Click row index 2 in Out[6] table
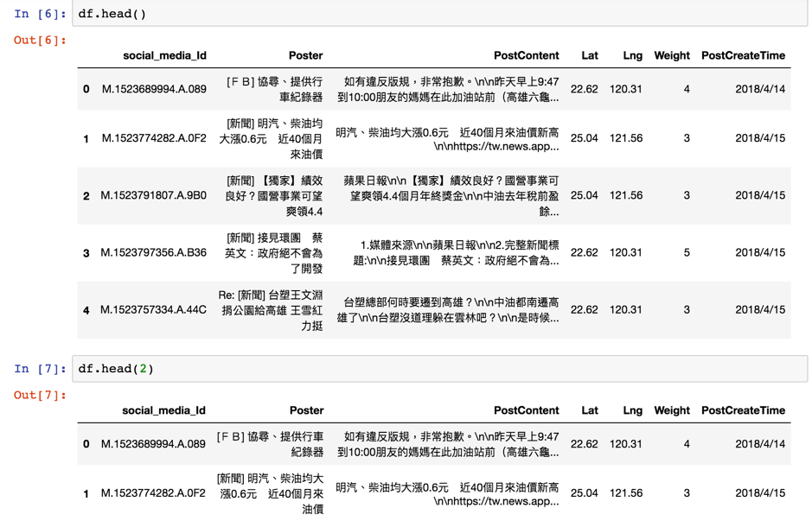 click(86, 196)
